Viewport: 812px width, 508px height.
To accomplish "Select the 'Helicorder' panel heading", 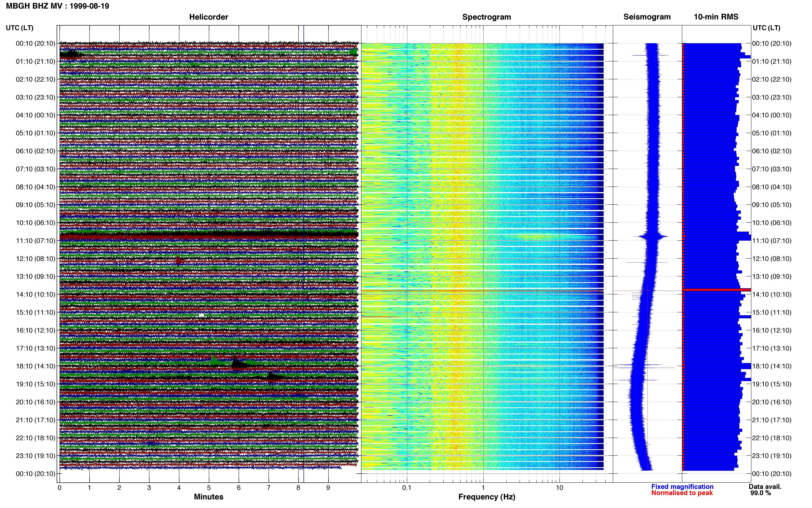I will pyautogui.click(x=209, y=17).
